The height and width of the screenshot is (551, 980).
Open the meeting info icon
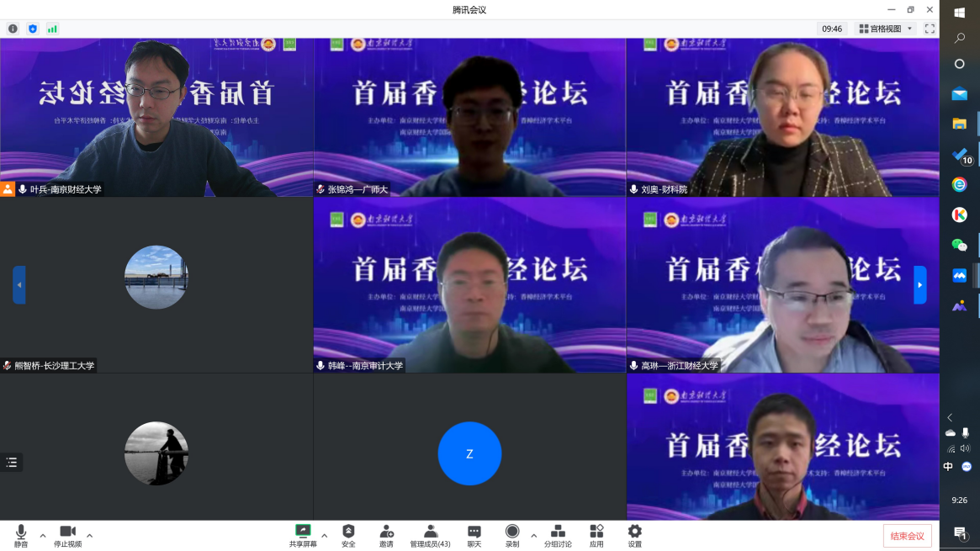tap(13, 28)
